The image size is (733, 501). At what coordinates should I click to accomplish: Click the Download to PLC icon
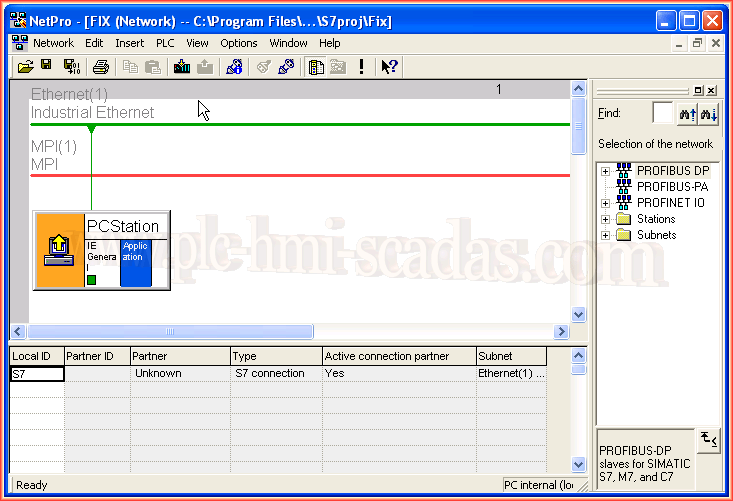coord(181,67)
